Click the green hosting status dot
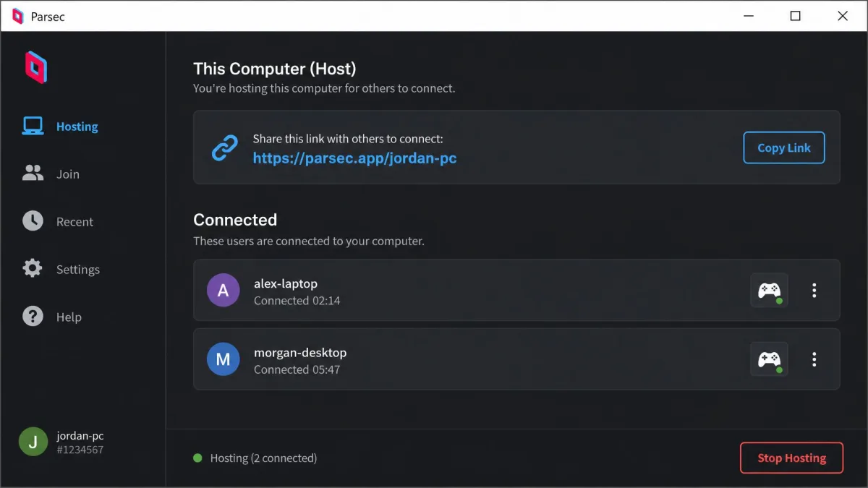 coord(197,458)
